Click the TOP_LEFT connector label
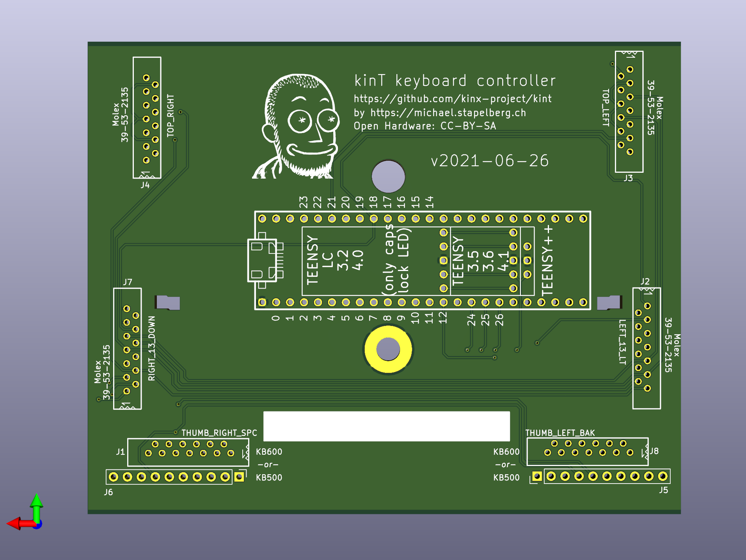 pos(606,108)
